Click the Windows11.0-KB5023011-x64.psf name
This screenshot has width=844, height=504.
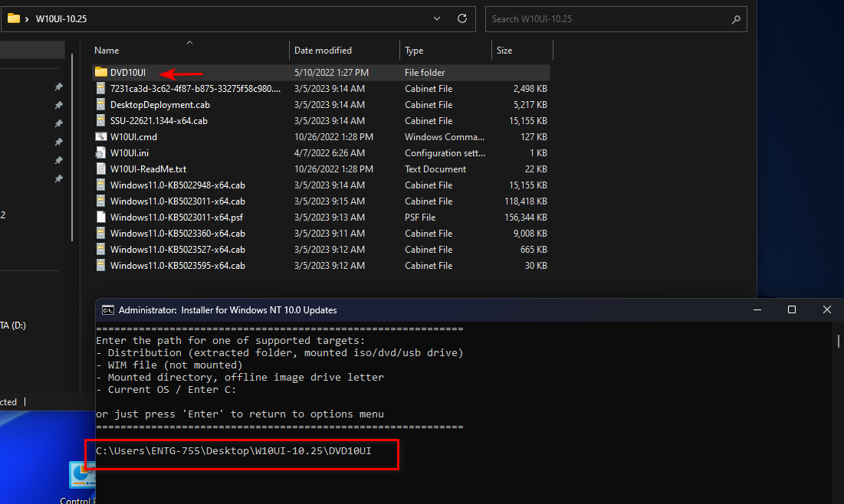176,218
